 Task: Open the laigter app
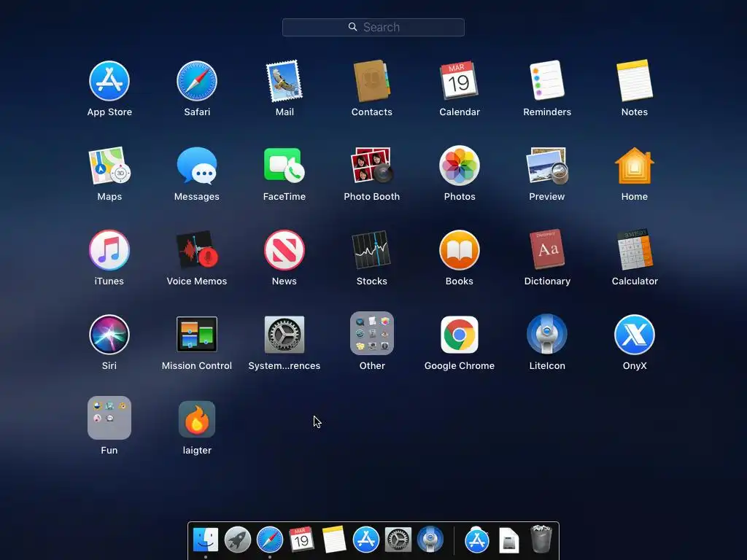(x=197, y=419)
